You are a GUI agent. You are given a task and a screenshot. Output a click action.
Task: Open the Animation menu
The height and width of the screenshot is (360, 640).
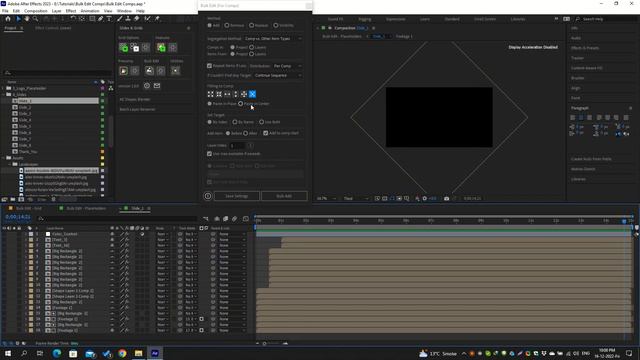click(x=90, y=11)
